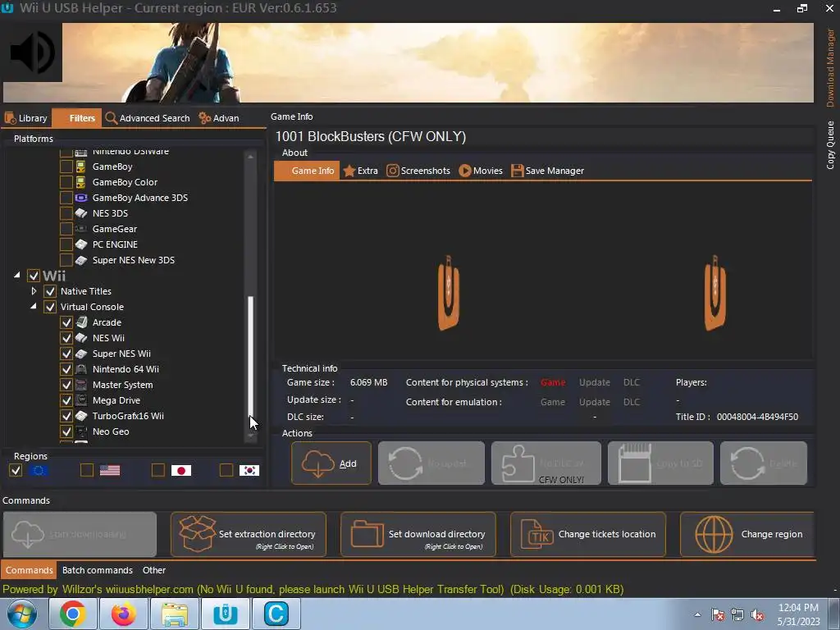Click the GameBoy Color platform icon

tap(81, 182)
